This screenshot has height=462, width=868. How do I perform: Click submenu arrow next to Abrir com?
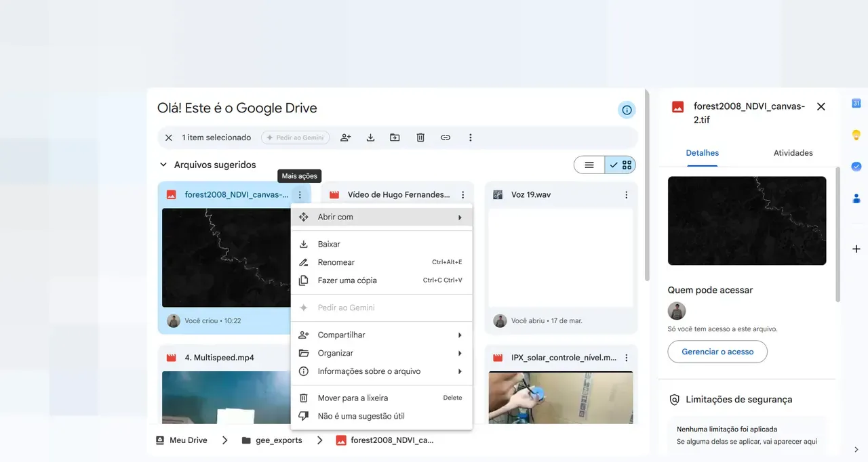coord(460,217)
